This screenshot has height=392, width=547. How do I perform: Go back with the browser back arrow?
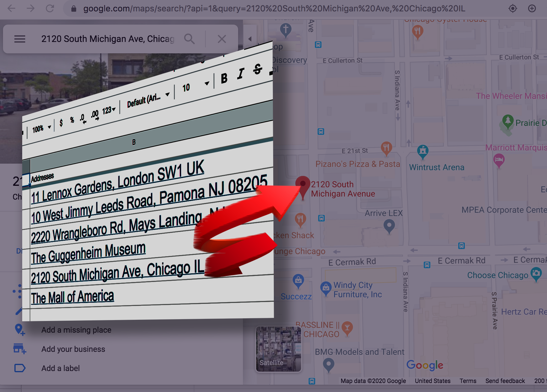pyautogui.click(x=11, y=8)
